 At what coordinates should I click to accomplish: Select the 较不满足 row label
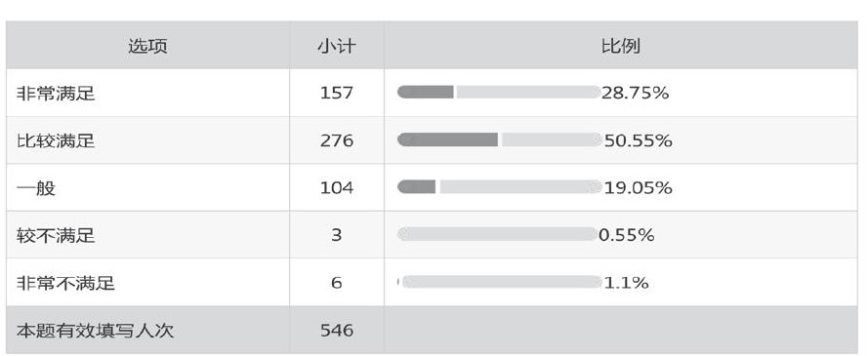coord(56,235)
